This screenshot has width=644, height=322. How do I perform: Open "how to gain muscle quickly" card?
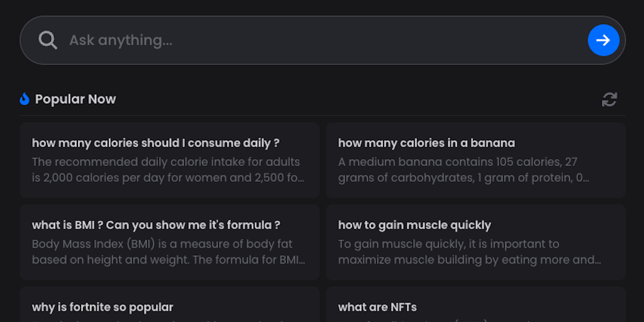(x=414, y=225)
